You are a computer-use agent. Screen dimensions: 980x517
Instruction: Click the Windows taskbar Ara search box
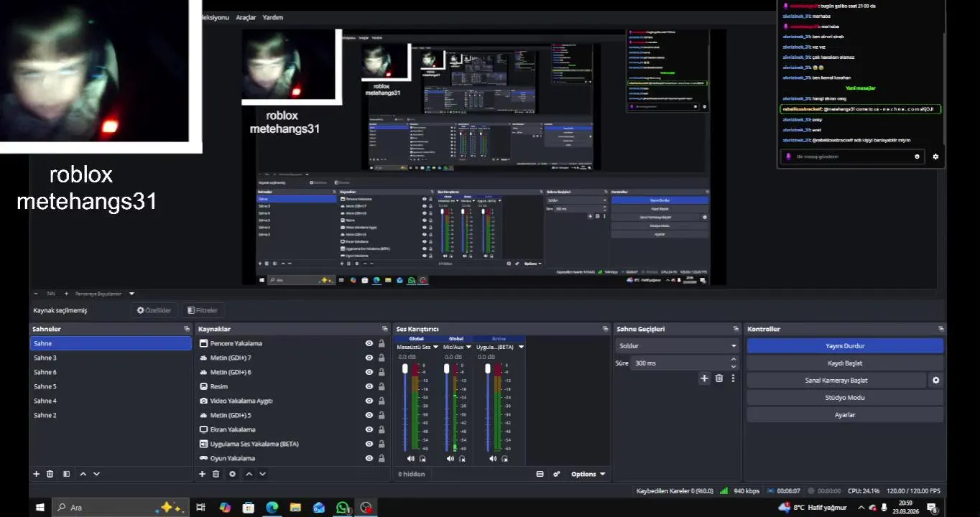tap(121, 507)
